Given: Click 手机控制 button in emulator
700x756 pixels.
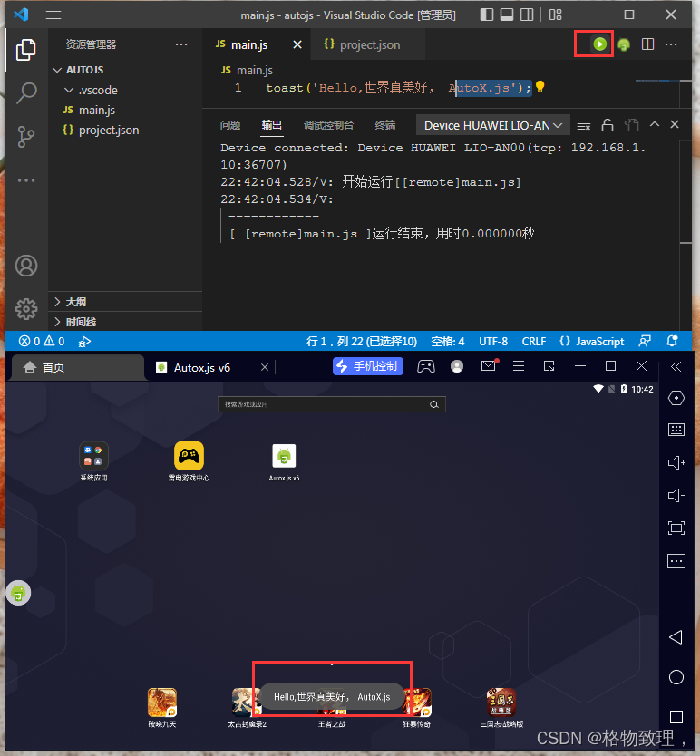Looking at the screenshot, I should point(367,366).
